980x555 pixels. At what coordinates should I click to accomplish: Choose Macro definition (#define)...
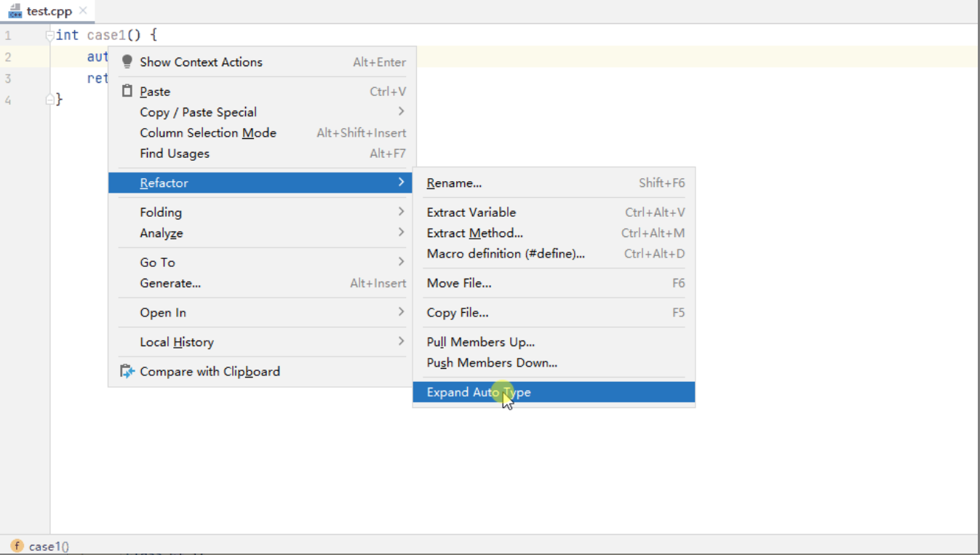(x=554, y=254)
